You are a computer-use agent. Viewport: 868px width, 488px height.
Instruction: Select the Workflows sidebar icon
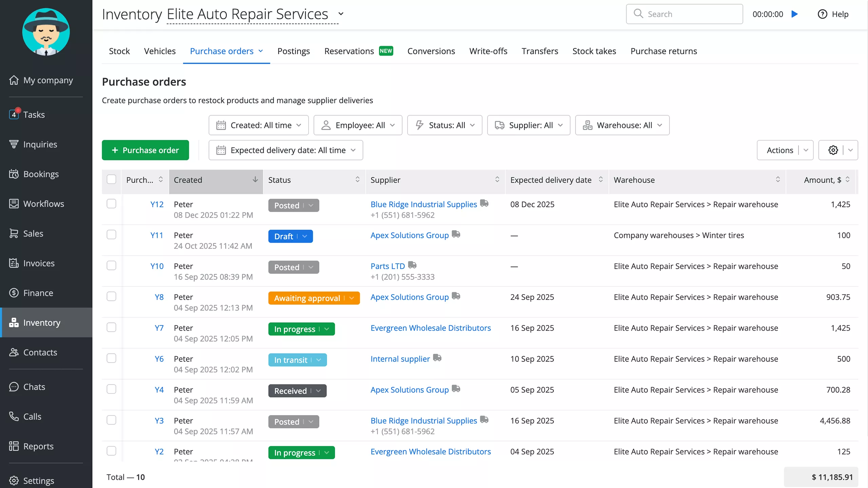click(14, 204)
